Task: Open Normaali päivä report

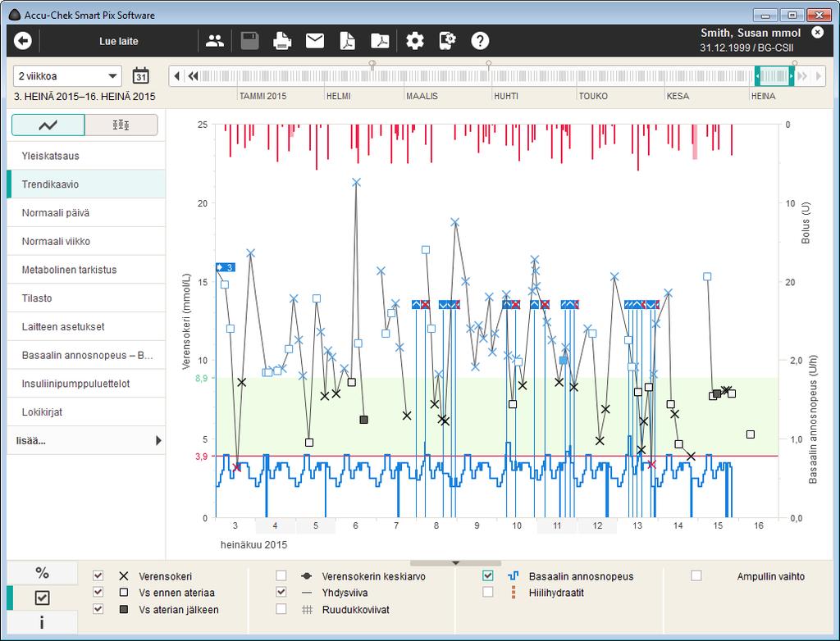Action: click(85, 212)
